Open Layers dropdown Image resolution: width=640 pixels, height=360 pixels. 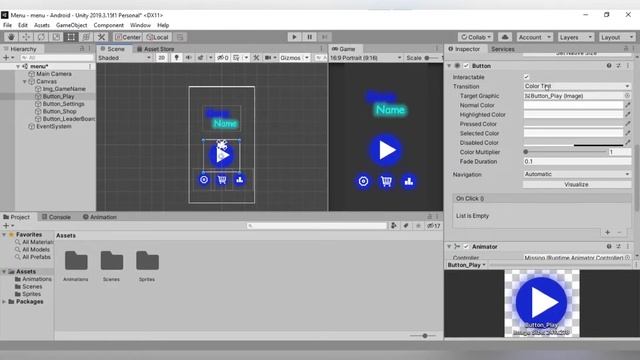(576, 37)
